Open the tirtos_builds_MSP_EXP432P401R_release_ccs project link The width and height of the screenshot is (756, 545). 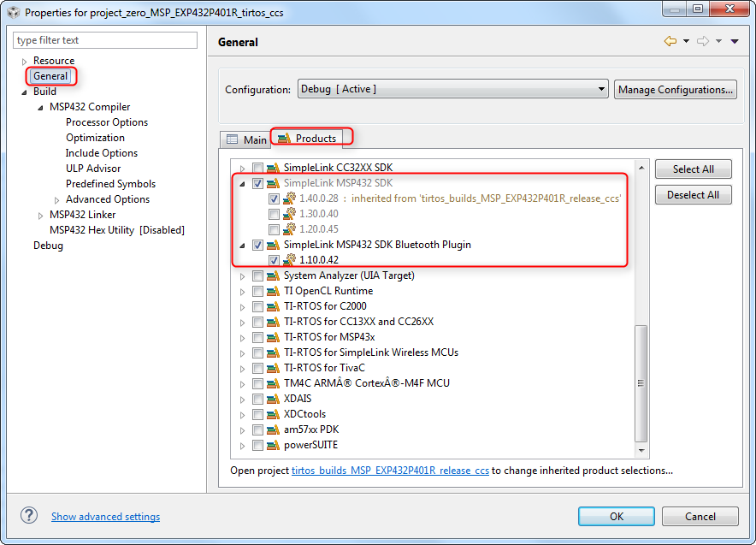[x=390, y=471]
